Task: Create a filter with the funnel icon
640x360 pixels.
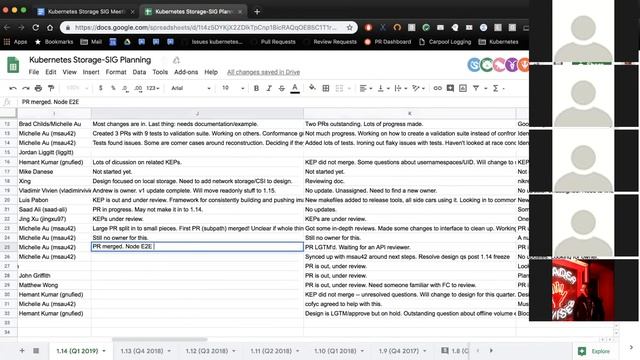Action: [x=476, y=88]
